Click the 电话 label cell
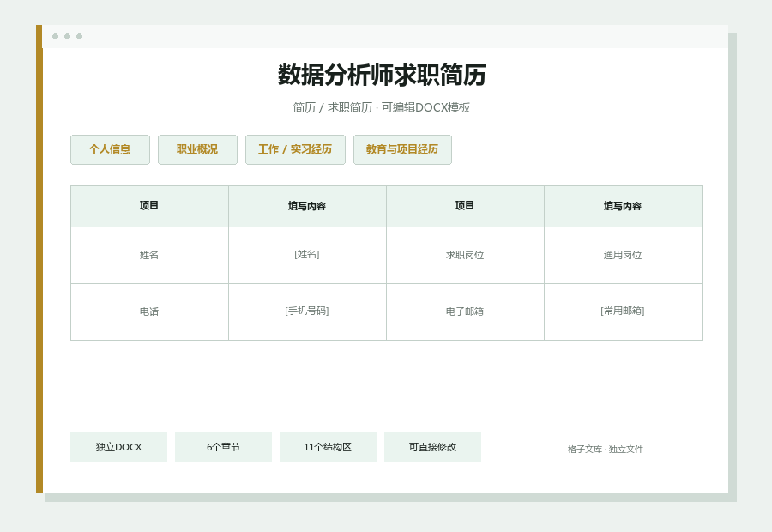 click(149, 311)
